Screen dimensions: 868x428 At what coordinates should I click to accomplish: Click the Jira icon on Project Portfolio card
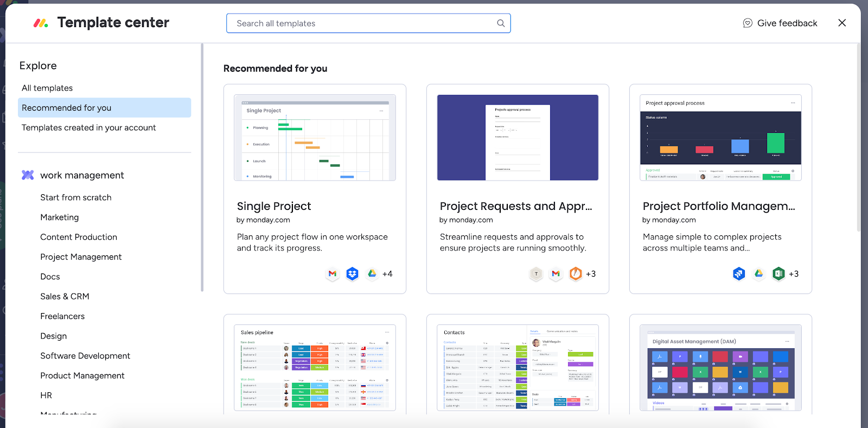(x=739, y=274)
